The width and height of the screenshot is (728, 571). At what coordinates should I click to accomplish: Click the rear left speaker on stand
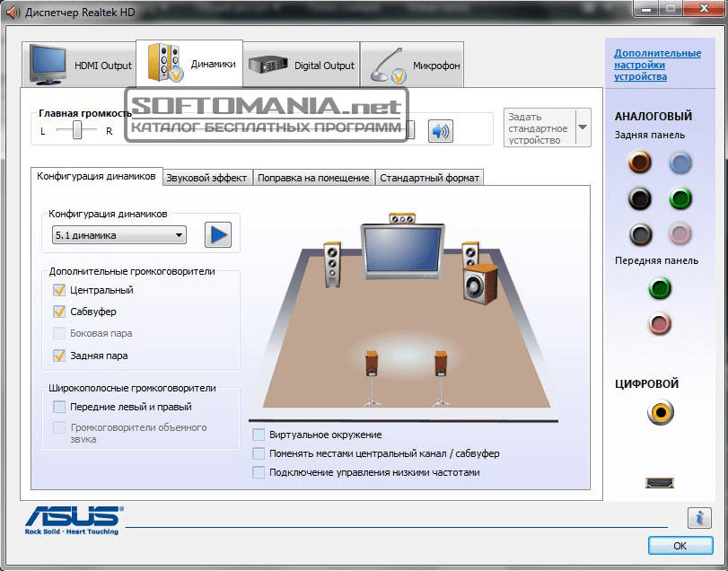point(372,378)
